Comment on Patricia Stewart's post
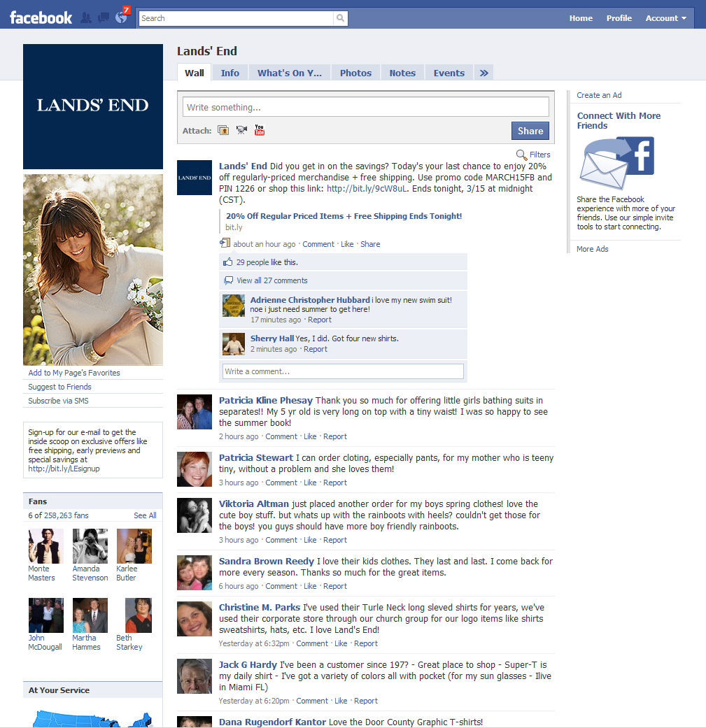The width and height of the screenshot is (706, 728). tap(281, 483)
